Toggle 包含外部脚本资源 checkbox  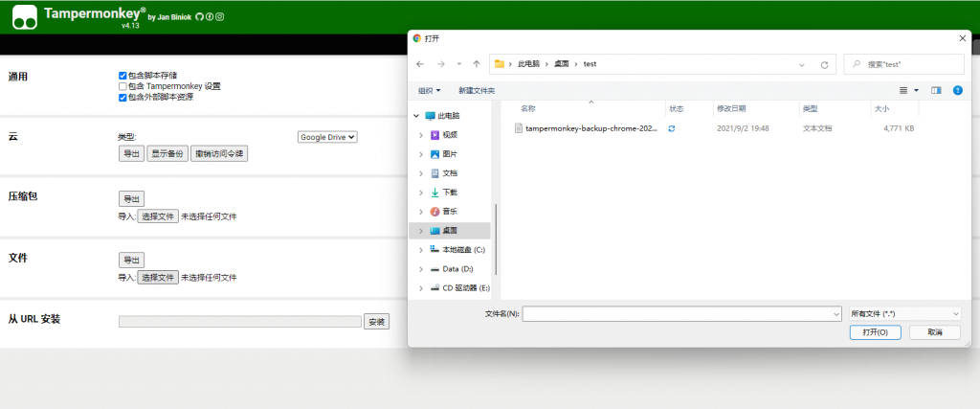tap(122, 98)
